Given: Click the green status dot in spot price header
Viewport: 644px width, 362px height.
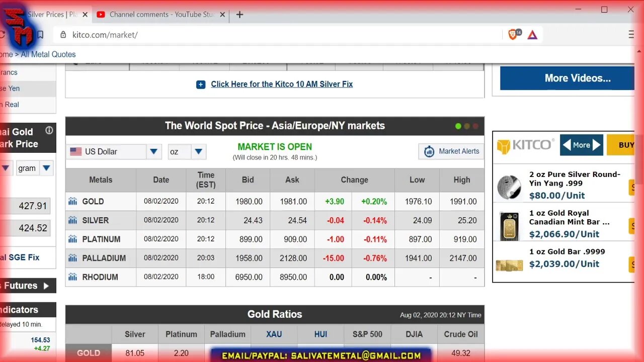Looking at the screenshot, I should tap(458, 126).
